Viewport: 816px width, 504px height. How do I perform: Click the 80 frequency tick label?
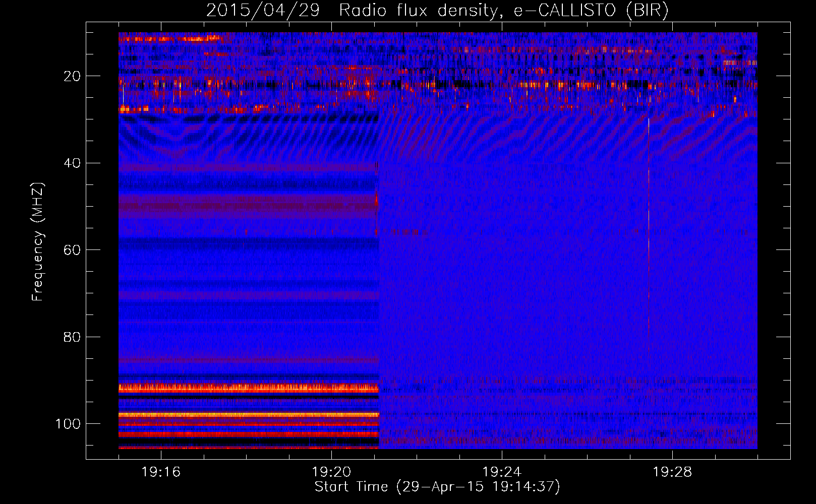pyautogui.click(x=72, y=337)
